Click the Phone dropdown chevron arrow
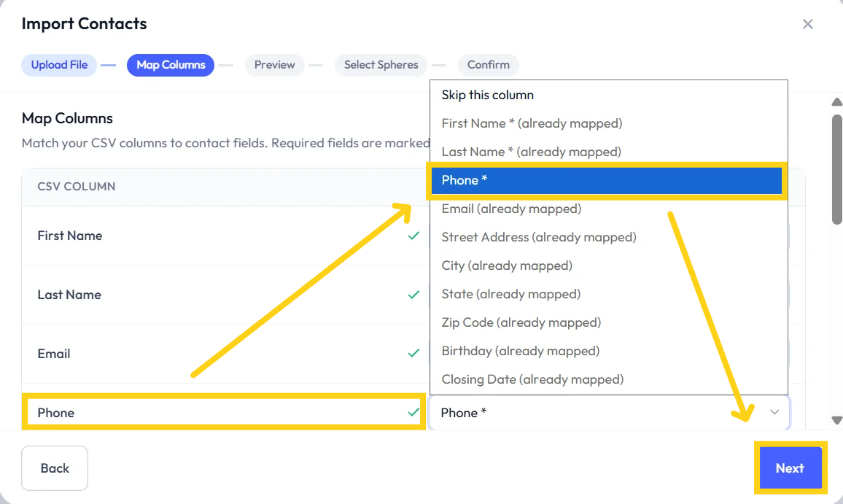843x504 pixels. [774, 413]
